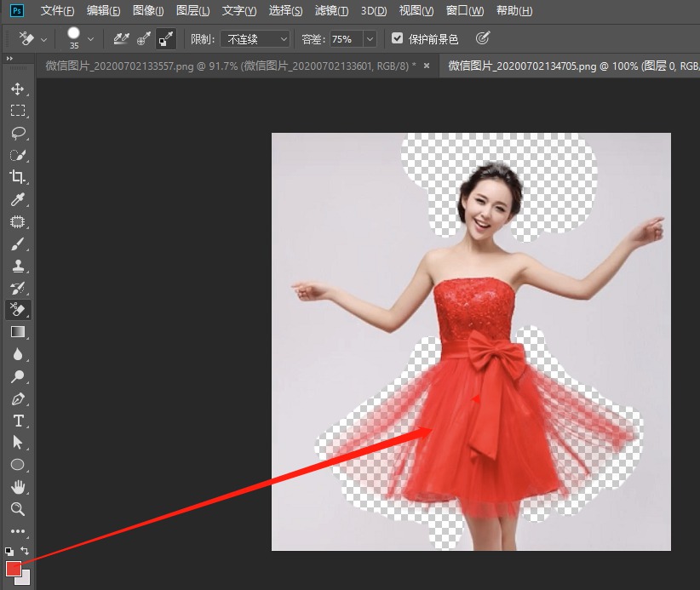This screenshot has height=590, width=700.
Task: Pick the Eyedropper tool
Action: [x=17, y=199]
